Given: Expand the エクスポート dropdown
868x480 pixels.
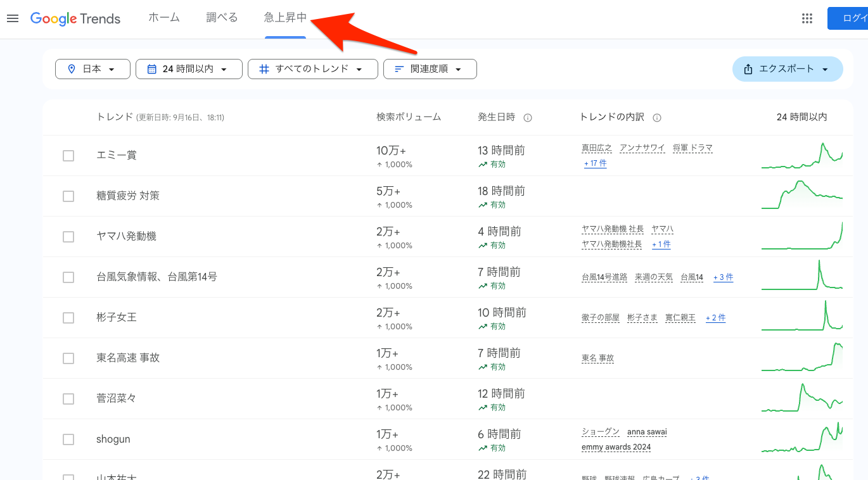Looking at the screenshot, I should (x=788, y=69).
